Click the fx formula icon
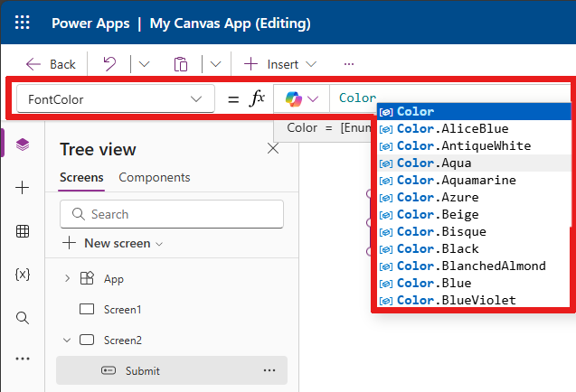Image resolution: width=576 pixels, height=392 pixels. [x=257, y=98]
